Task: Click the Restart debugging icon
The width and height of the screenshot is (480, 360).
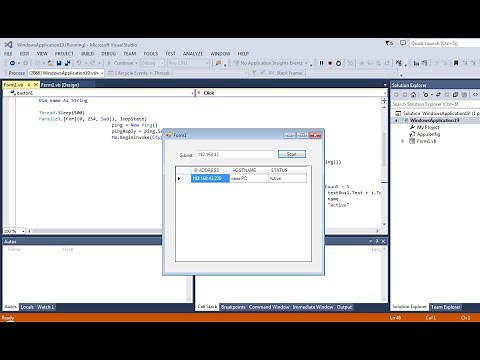Action: 338,63
